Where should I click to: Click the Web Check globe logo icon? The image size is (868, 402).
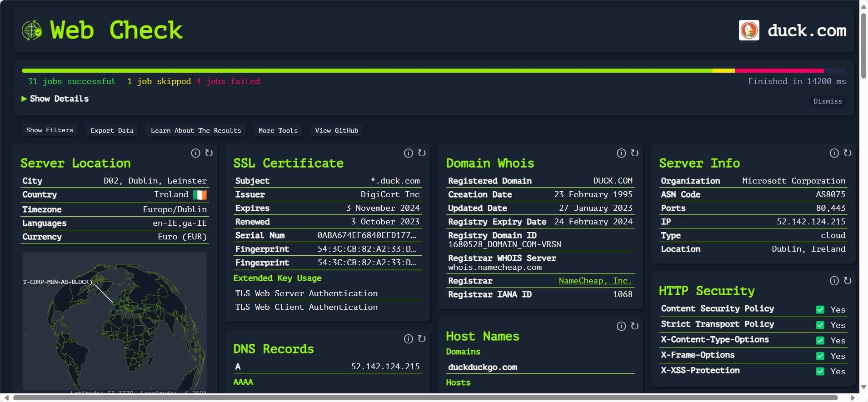tap(32, 30)
